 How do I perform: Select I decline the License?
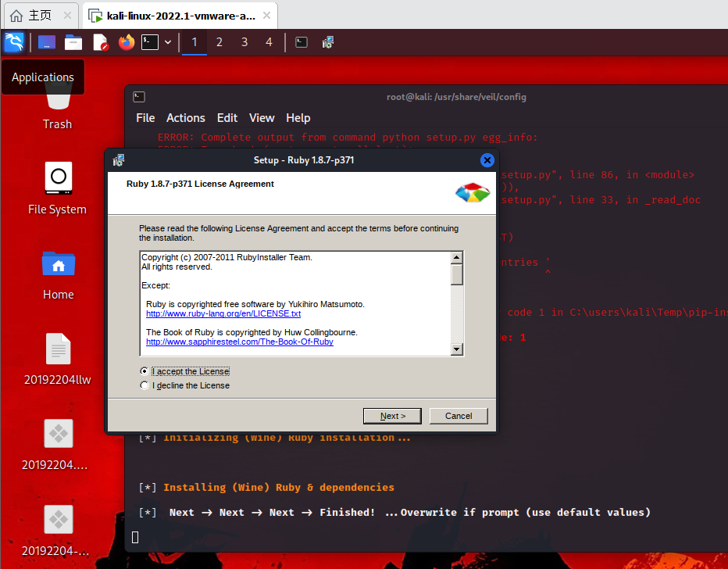tap(185, 385)
